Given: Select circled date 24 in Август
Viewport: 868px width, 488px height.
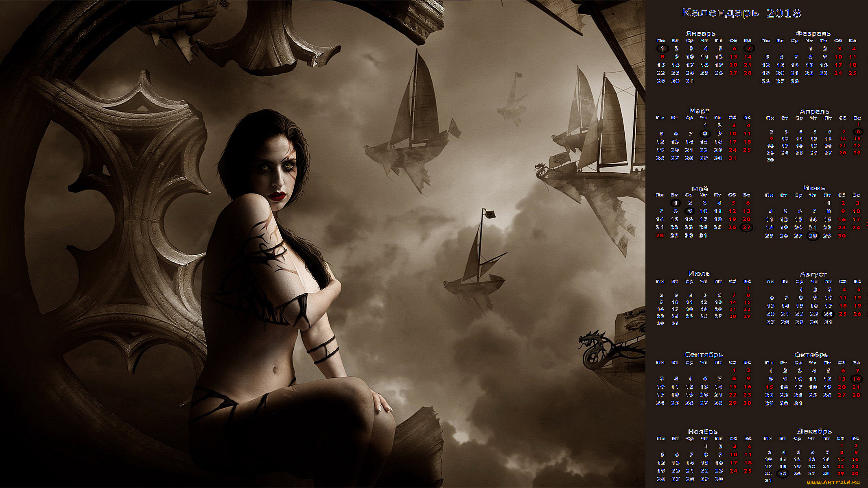Looking at the screenshot, I should [828, 314].
